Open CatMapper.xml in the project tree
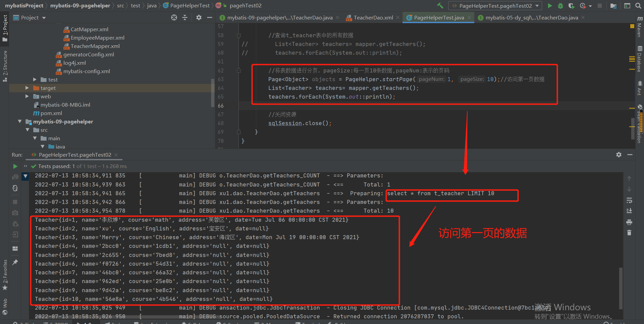The height and width of the screenshot is (324, 644). tap(89, 29)
